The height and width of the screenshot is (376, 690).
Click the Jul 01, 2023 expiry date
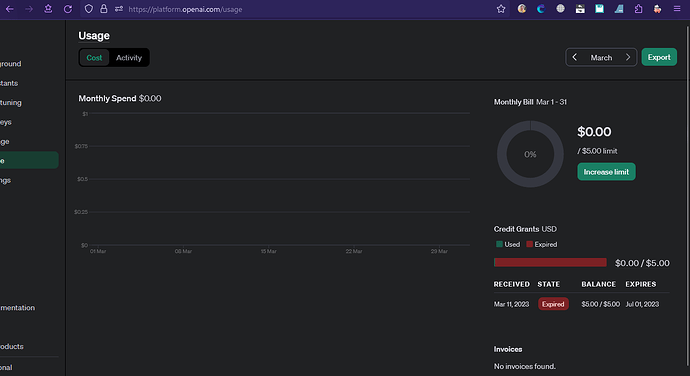(642, 304)
